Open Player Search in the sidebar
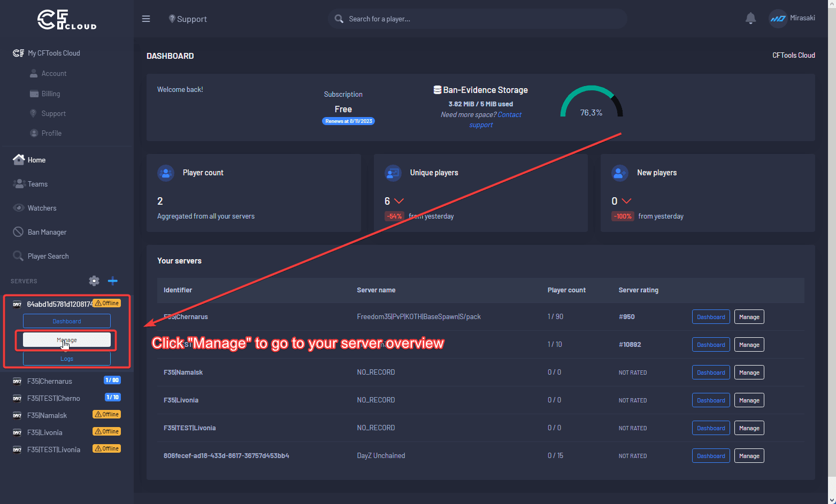836x504 pixels. click(48, 256)
